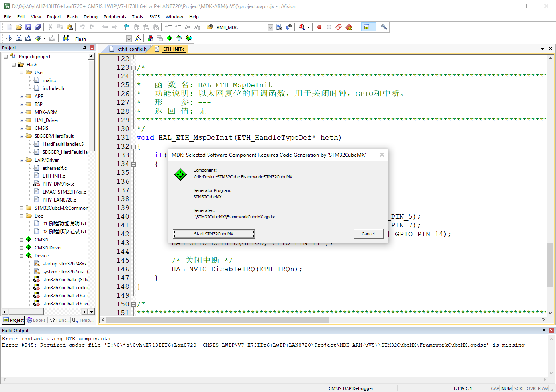Open Configuration with the wrench icon

click(384, 27)
